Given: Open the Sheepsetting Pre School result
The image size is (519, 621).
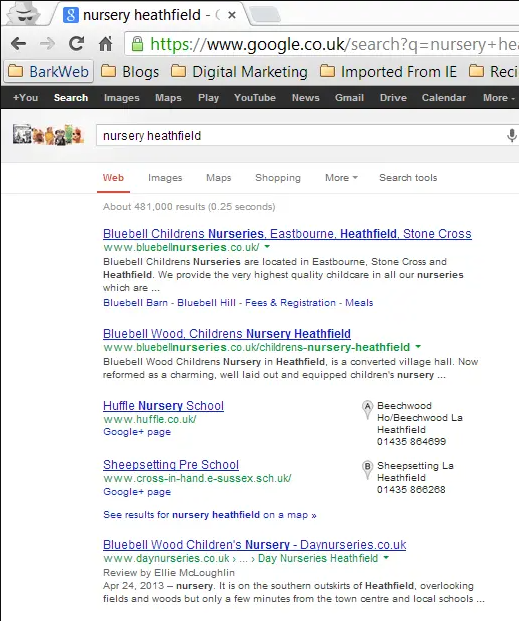Looking at the screenshot, I should pyautogui.click(x=171, y=465).
